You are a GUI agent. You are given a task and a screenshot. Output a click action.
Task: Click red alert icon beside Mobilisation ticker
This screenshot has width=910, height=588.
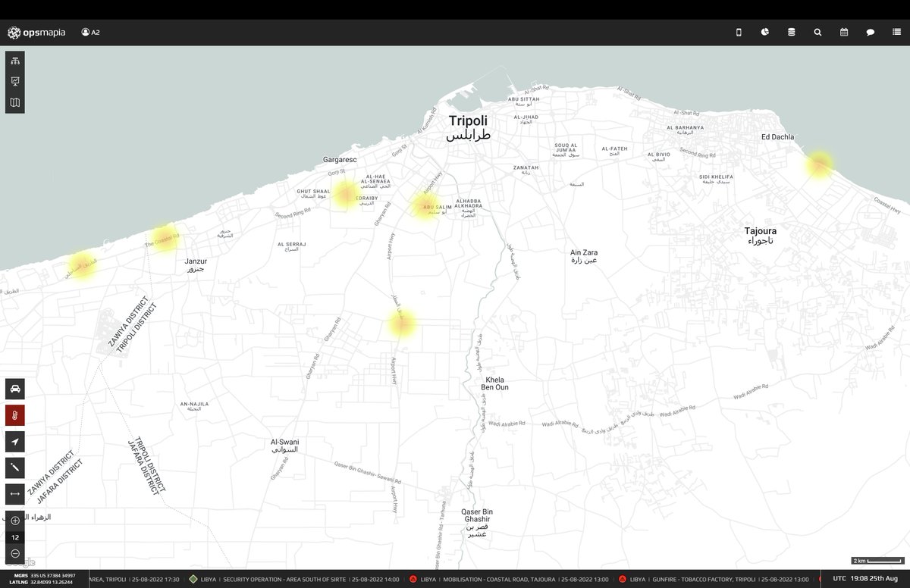(413, 579)
